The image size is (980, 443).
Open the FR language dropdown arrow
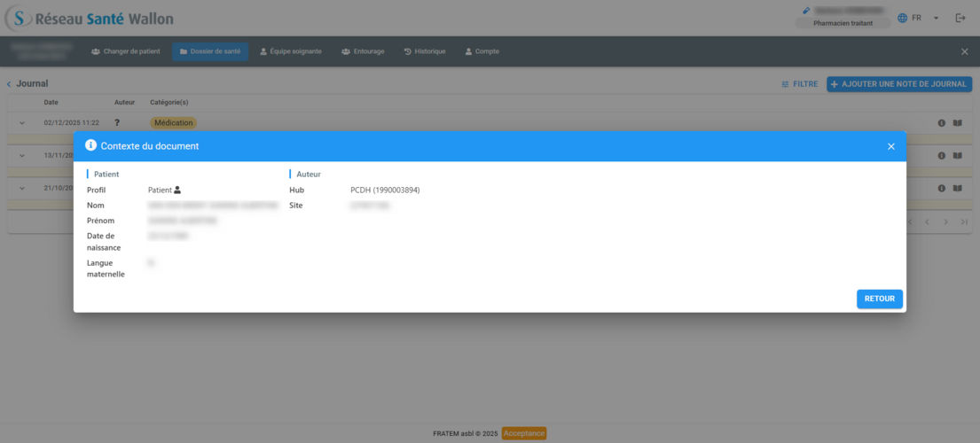pyautogui.click(x=936, y=19)
